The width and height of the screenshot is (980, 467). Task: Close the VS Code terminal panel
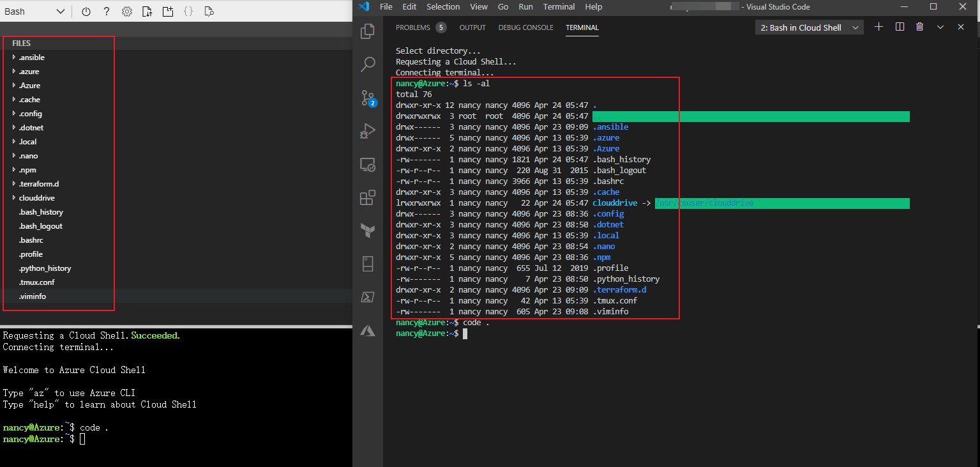[x=961, y=27]
